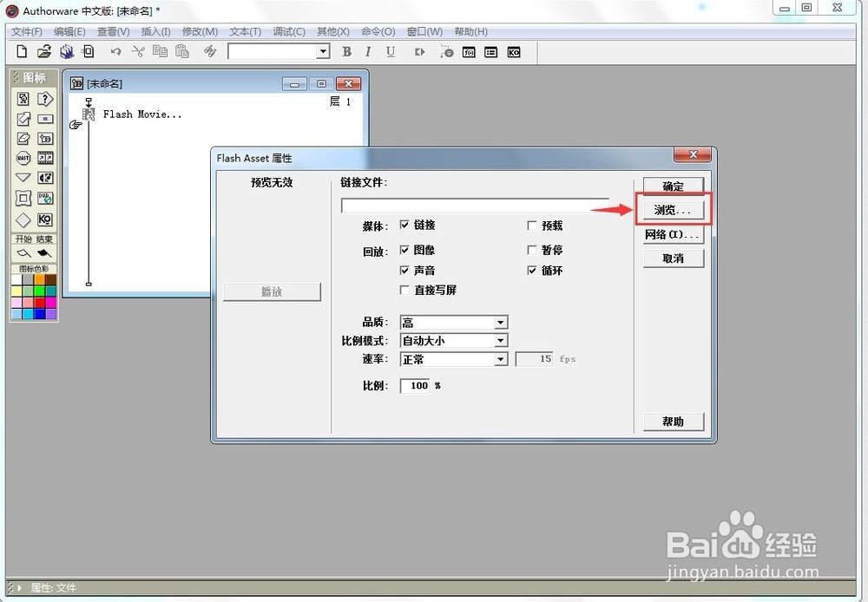Open the 帮助(H) menu
868x602 pixels.
[471, 31]
